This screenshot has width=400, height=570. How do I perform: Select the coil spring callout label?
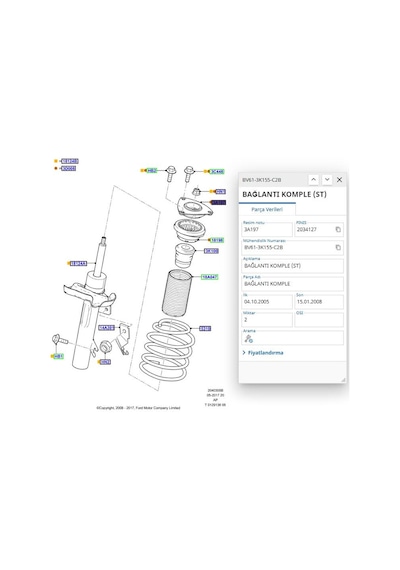[205, 328]
